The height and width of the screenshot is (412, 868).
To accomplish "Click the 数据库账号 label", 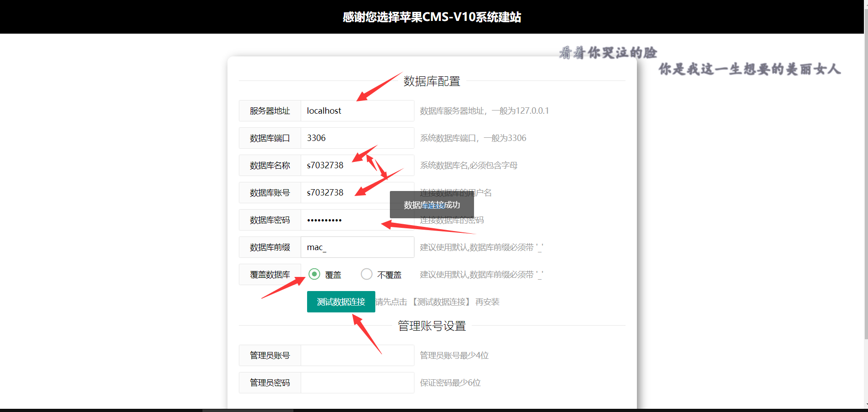I will (270, 192).
